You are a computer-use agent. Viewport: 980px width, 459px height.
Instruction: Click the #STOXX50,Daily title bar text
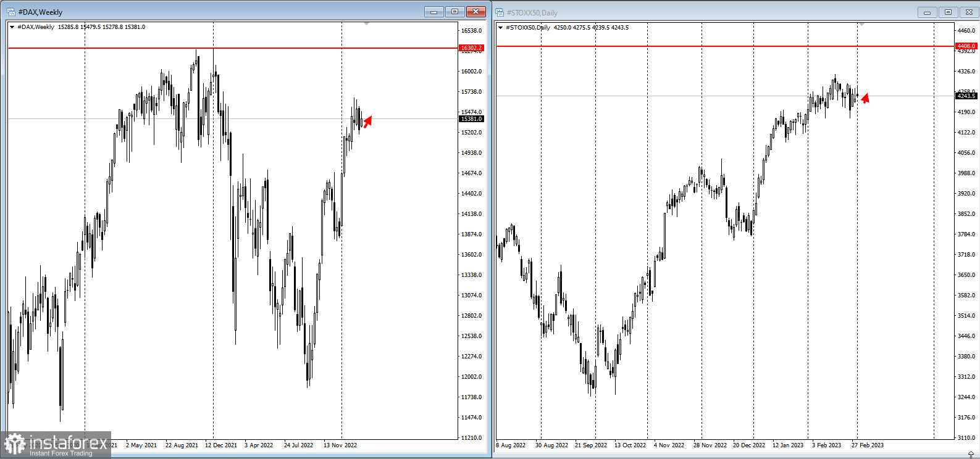tap(532, 13)
